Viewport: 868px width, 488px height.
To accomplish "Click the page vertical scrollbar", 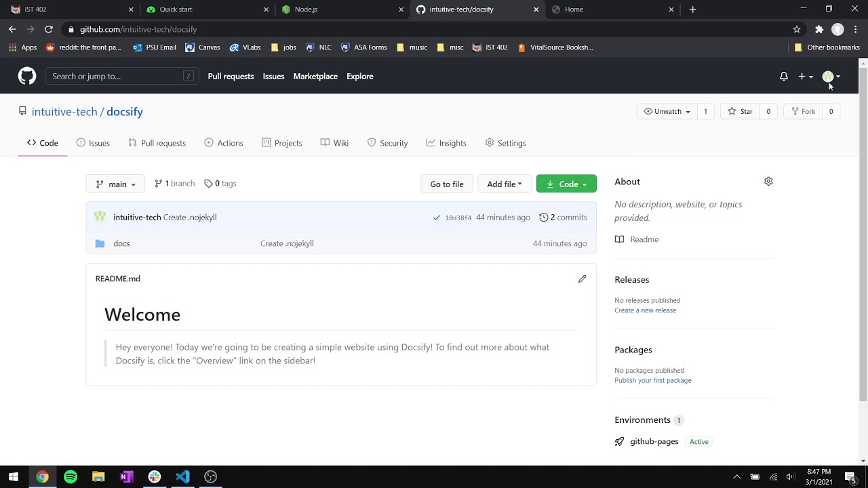I will pos(863,234).
